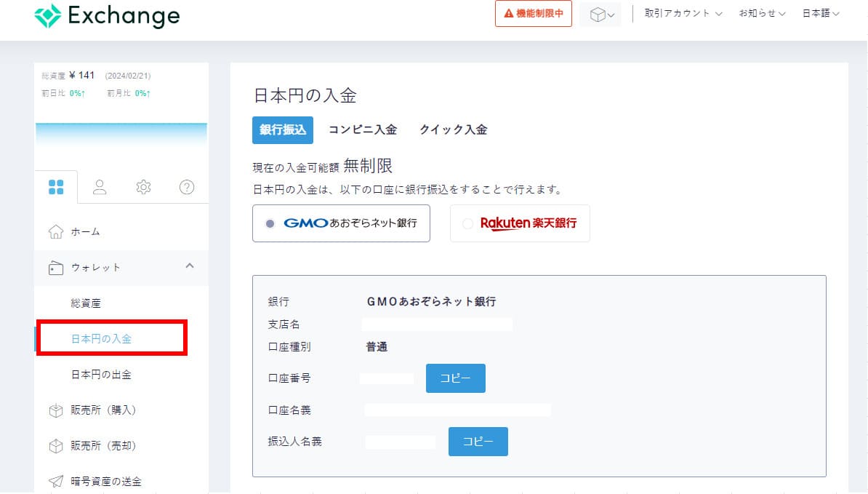
Task: Click the 日本円の入金 highlighted sidebar item
Action: [101, 337]
